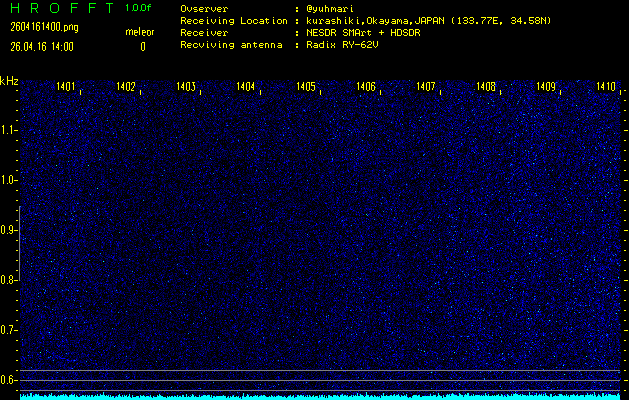Click the kHz axis unit label
The height and width of the screenshot is (400, 629).
(9, 81)
